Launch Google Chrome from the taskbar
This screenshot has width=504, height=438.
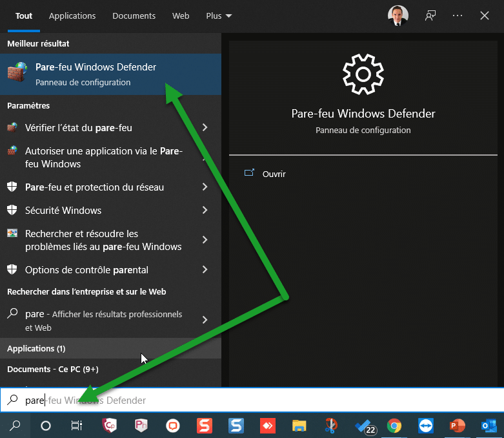pos(394,426)
